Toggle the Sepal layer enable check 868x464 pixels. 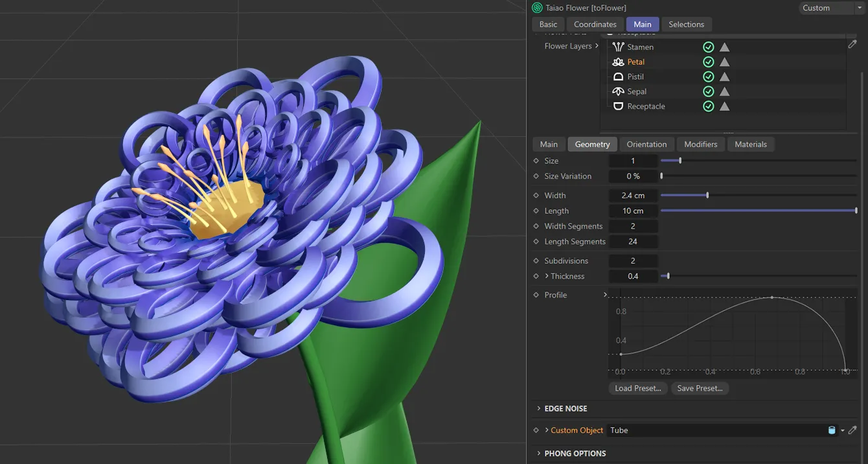[708, 91]
